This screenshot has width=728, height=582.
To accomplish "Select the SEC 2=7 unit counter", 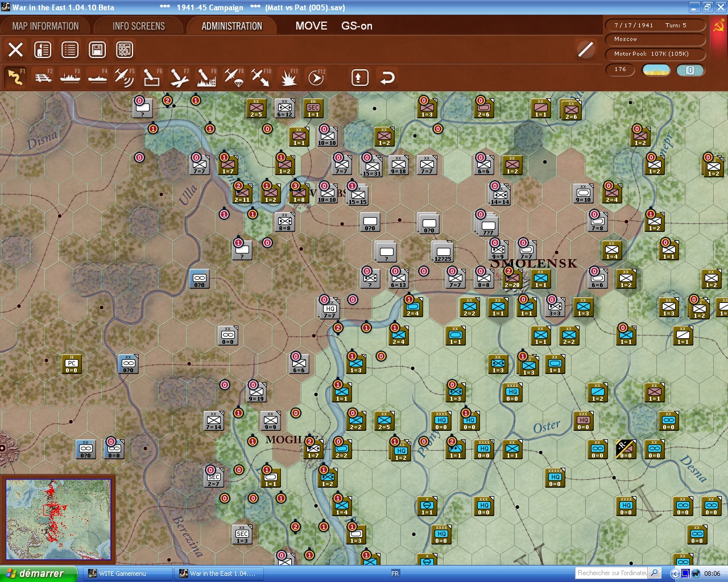I will click(x=214, y=478).
